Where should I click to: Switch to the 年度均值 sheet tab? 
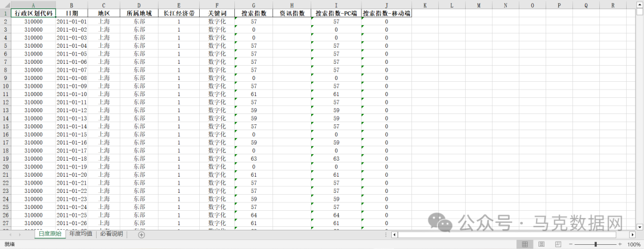(x=80, y=234)
